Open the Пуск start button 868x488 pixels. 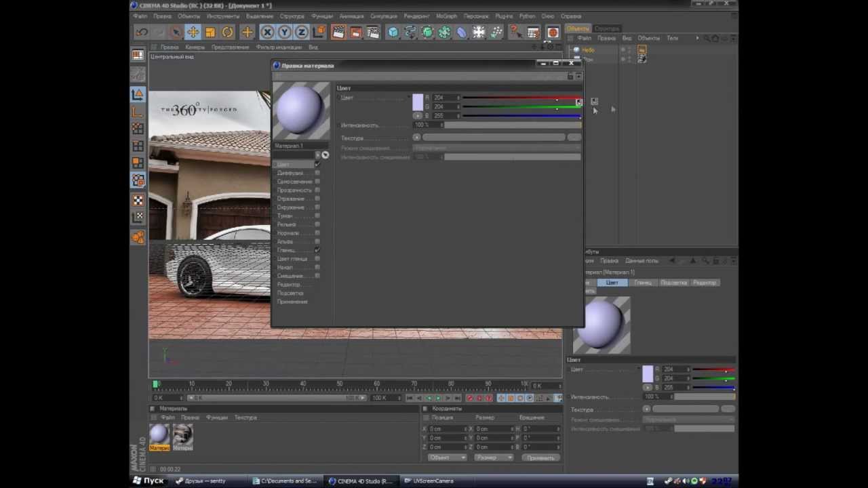(x=149, y=481)
